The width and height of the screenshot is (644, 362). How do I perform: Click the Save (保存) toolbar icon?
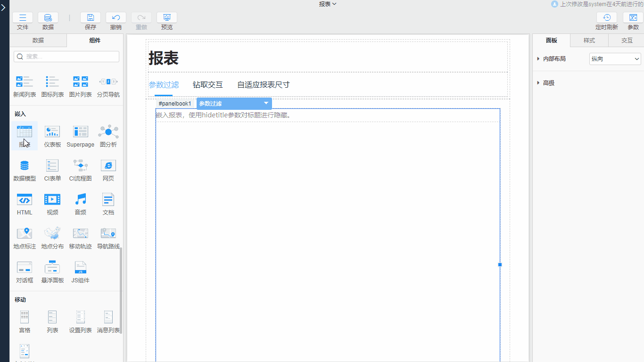click(x=91, y=18)
